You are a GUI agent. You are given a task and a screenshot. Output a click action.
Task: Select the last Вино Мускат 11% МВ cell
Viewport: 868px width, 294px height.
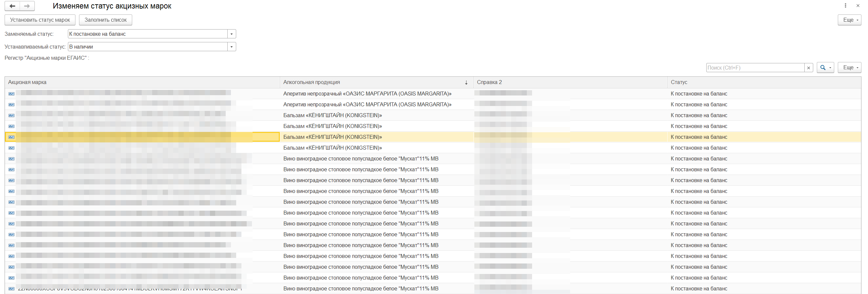(376, 289)
